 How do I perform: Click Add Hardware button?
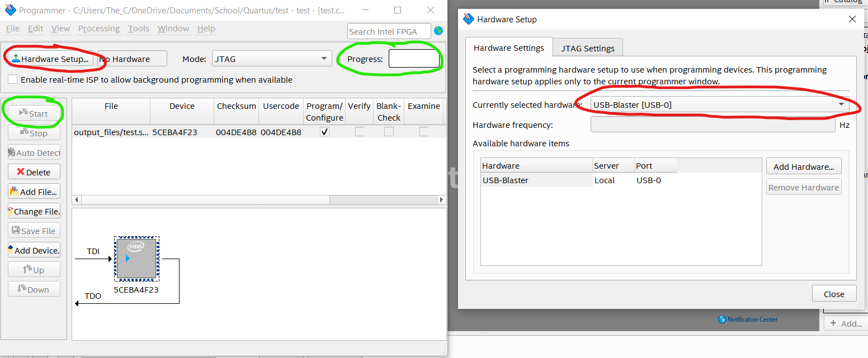coord(804,166)
